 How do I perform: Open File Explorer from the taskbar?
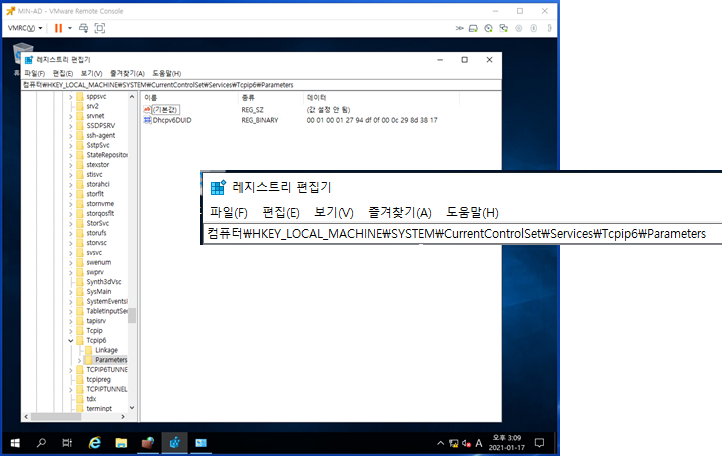121,443
